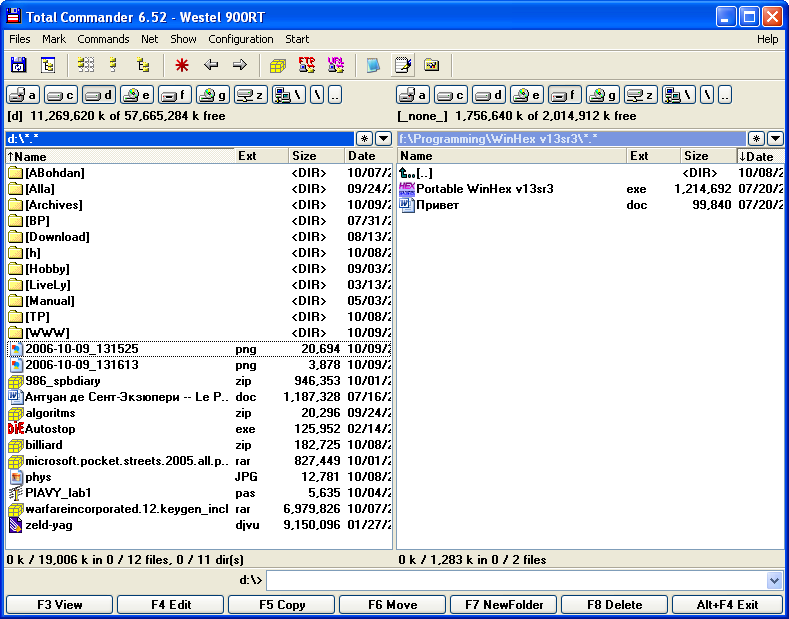789x619 pixels.
Task: Select network drive z in left panel
Action: point(250,95)
